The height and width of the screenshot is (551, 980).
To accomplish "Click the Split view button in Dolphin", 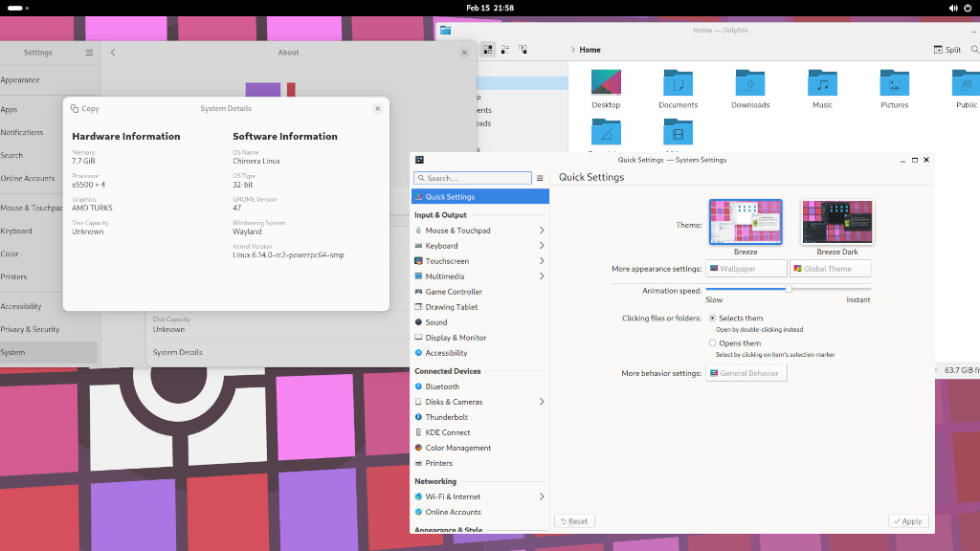I will pos(947,50).
